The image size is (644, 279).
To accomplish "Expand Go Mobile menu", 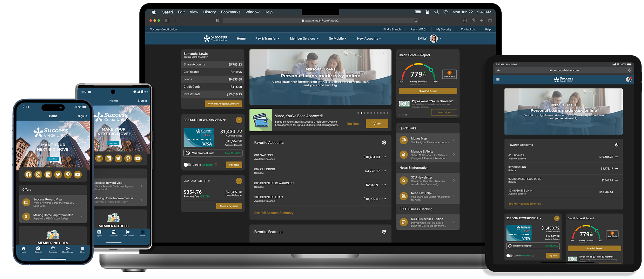I will tap(338, 39).
